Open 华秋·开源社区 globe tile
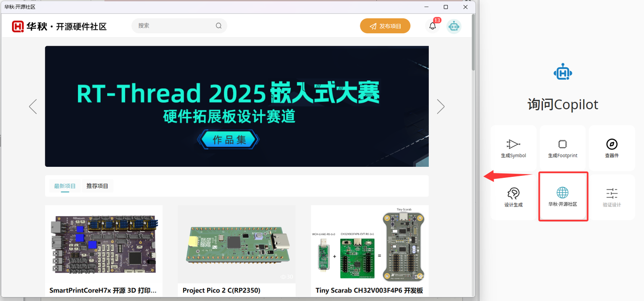 click(562, 193)
